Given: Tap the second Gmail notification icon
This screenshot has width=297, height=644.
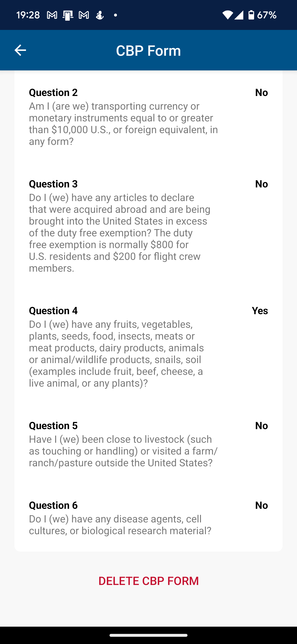Looking at the screenshot, I should pyautogui.click(x=84, y=15).
